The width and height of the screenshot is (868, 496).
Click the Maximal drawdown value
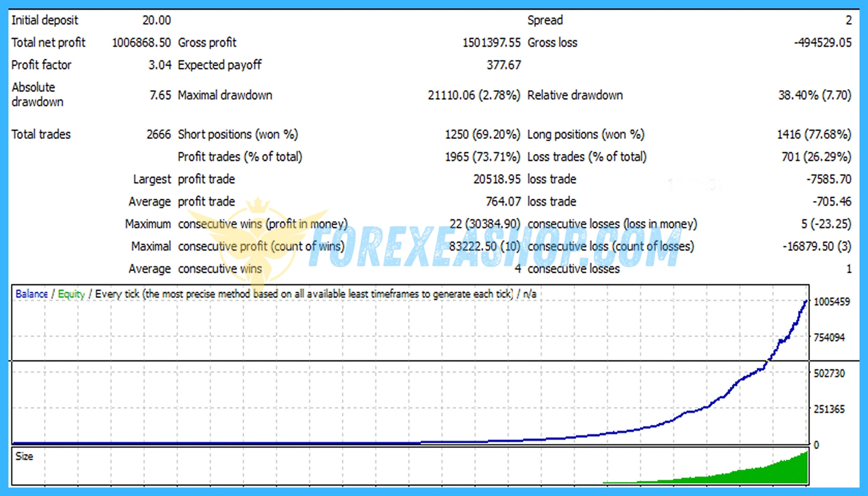pyautogui.click(x=473, y=95)
